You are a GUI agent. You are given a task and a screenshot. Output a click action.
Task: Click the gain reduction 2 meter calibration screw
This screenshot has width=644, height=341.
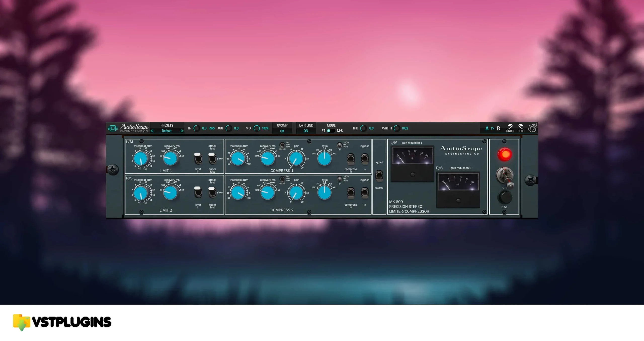click(x=458, y=201)
